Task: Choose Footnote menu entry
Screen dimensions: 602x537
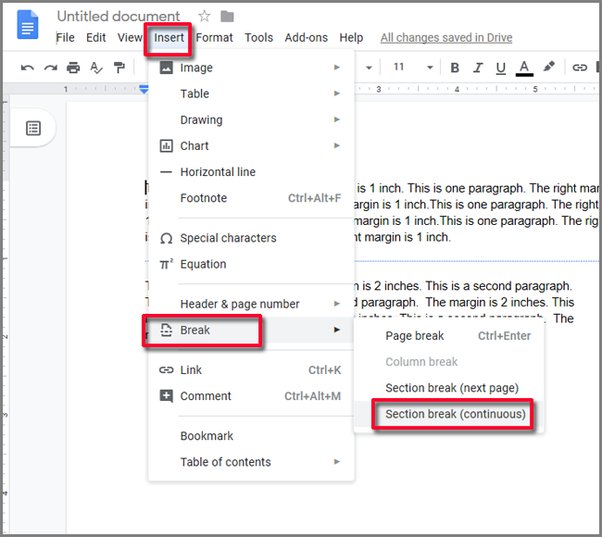Action: click(x=251, y=198)
